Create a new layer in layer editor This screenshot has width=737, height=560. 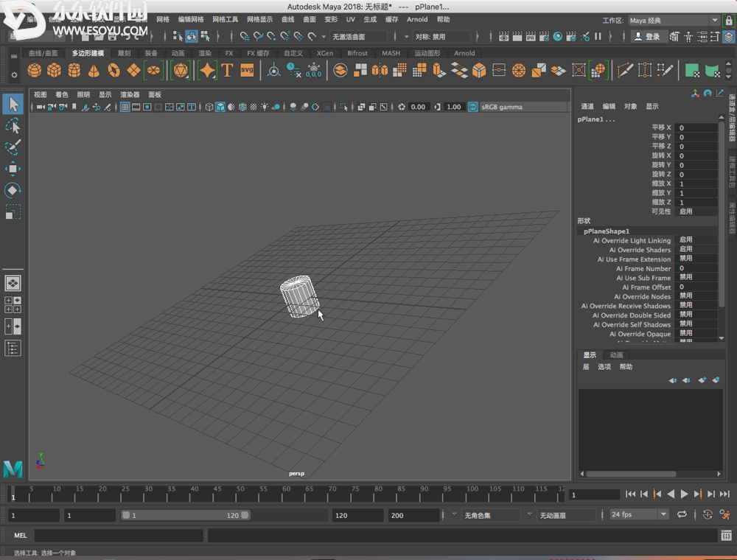pos(702,380)
